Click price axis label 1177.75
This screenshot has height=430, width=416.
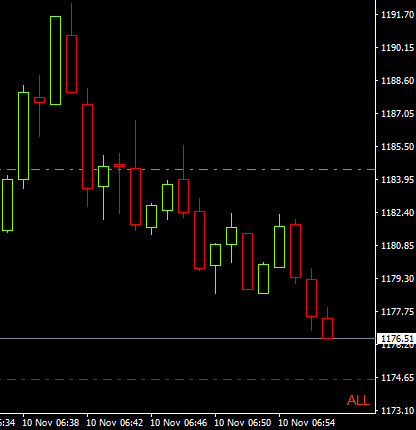coord(397,312)
